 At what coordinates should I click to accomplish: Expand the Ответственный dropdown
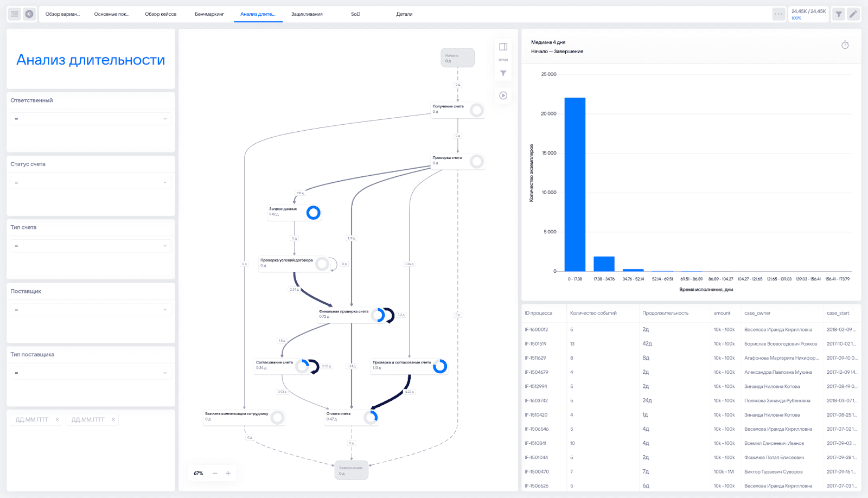165,119
